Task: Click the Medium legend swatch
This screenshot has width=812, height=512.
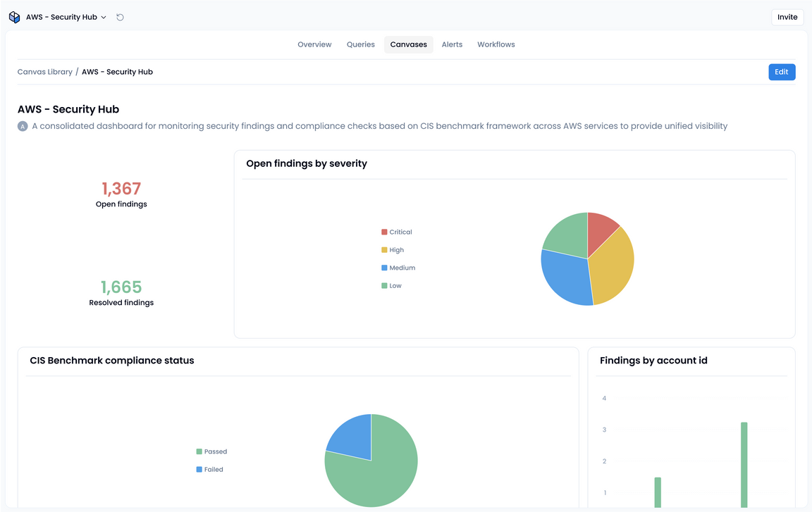Action: tap(384, 268)
